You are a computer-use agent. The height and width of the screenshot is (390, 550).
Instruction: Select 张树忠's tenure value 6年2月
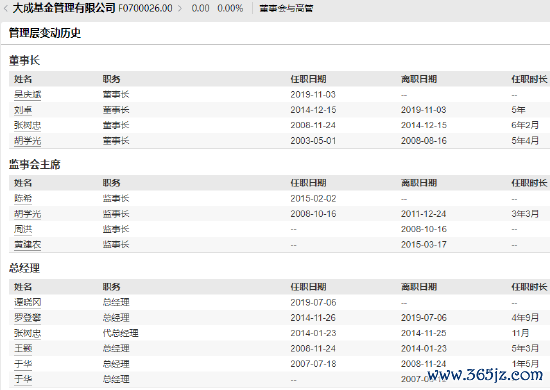pyautogui.click(x=525, y=125)
